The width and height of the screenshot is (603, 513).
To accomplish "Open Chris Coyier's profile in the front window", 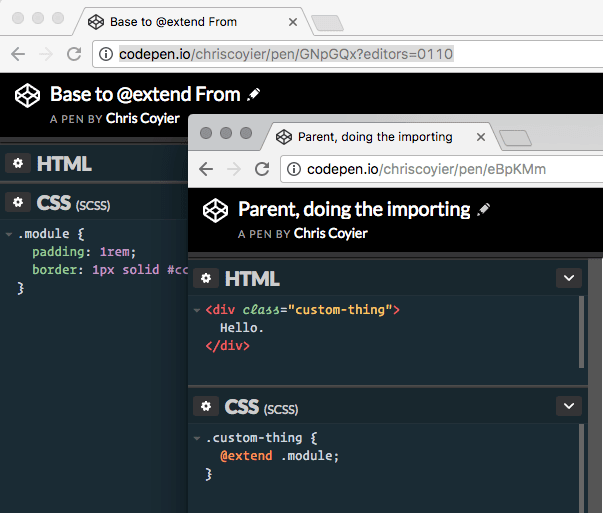I will [330, 233].
